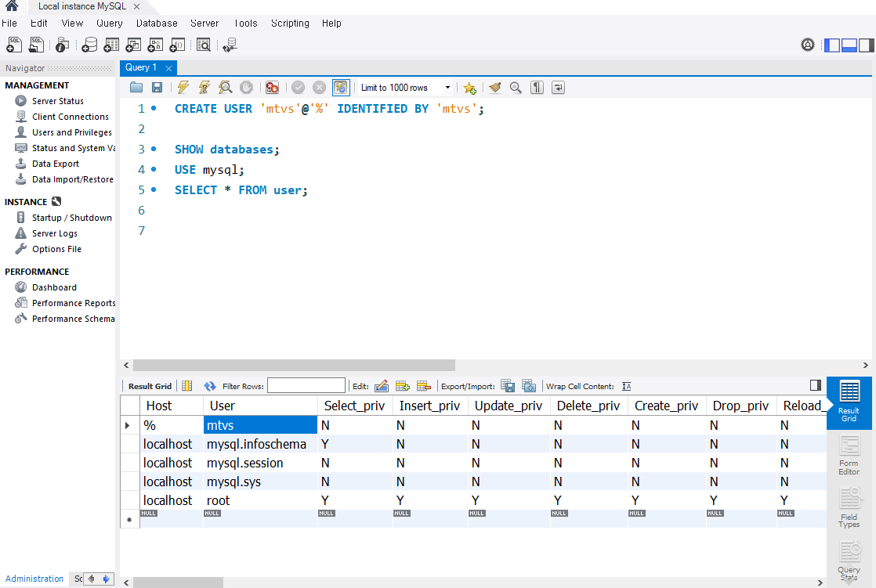Image resolution: width=876 pixels, height=588 pixels.
Task: Toggle the left sidebar panel visibility
Action: point(832,45)
